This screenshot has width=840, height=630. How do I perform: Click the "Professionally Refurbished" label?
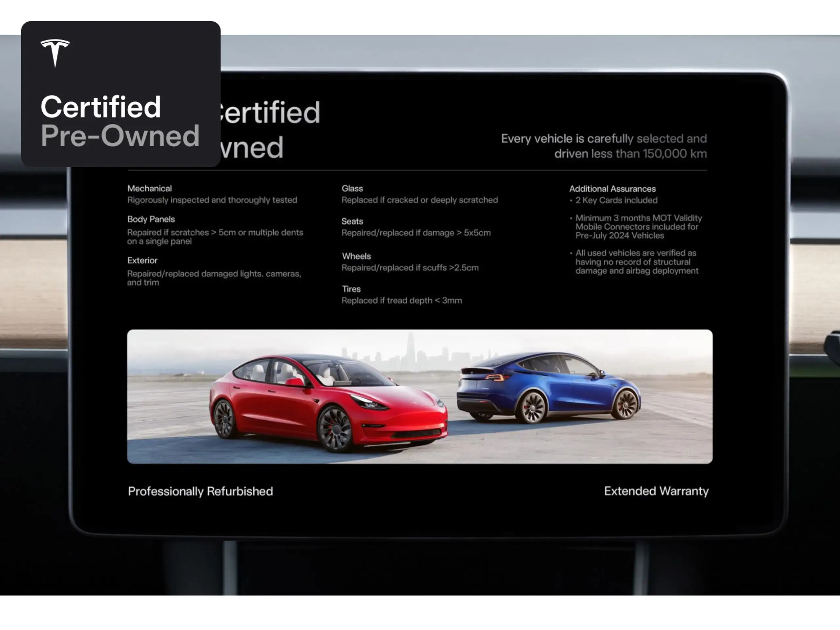[200, 492]
